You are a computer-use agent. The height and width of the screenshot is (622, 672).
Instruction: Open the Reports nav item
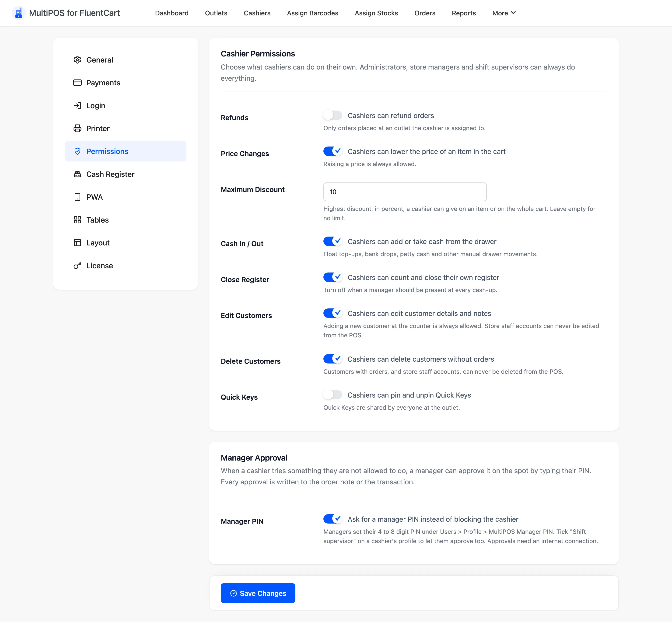(x=464, y=13)
